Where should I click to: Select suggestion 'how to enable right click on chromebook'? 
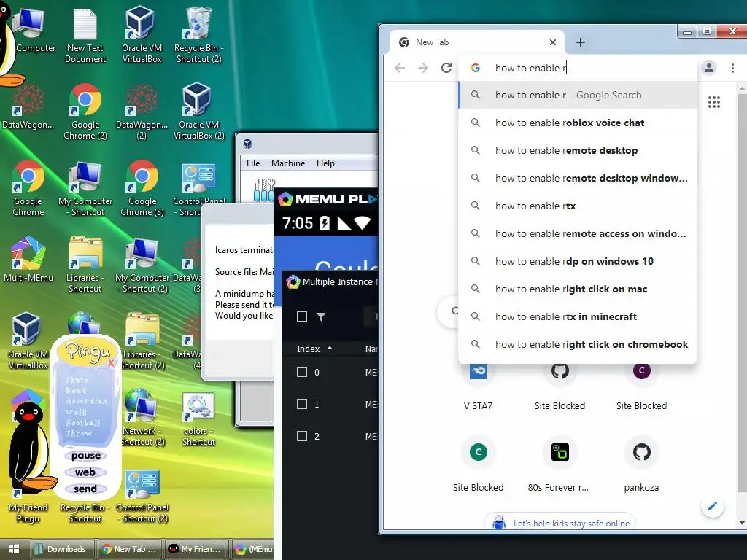[x=578, y=344]
